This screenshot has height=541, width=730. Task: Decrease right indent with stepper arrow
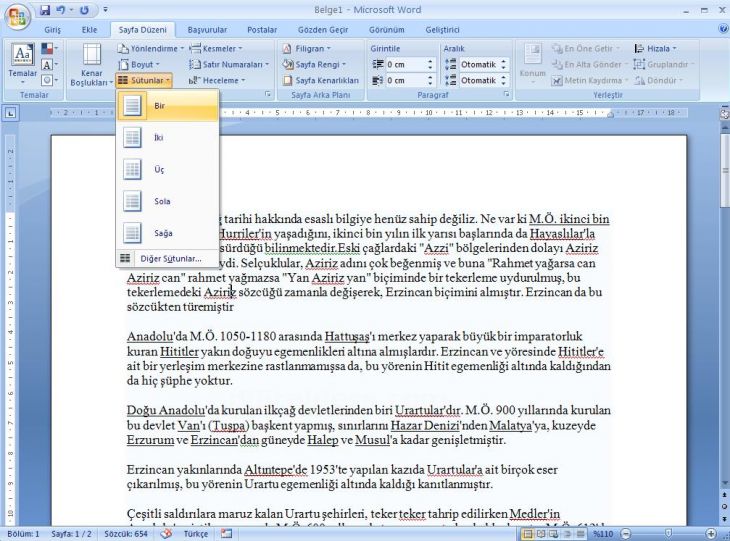point(430,83)
